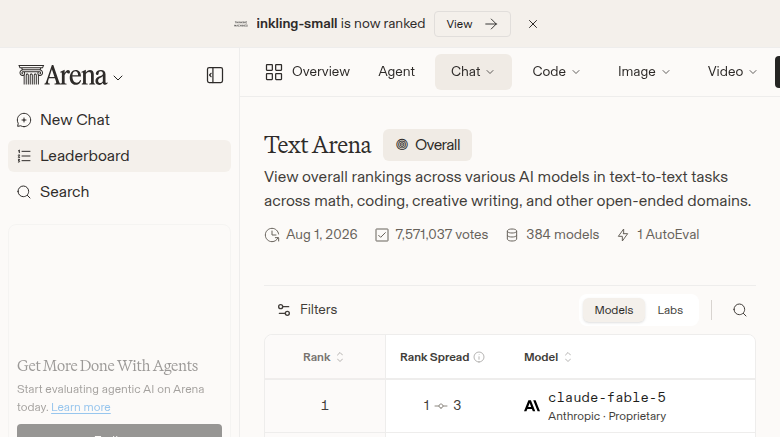Viewport: 780px width, 437px height.
Task: Switch to Models view
Action: (614, 310)
